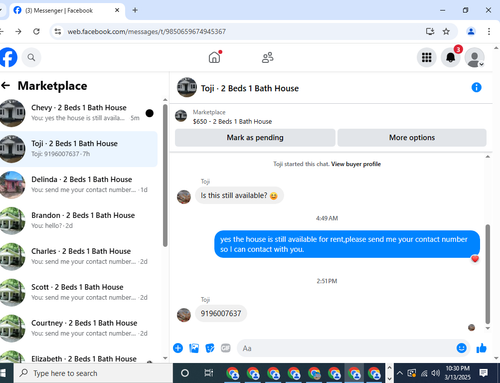This screenshot has height=383, width=500.
Task: Open the account profile menu
Action: [x=475, y=57]
